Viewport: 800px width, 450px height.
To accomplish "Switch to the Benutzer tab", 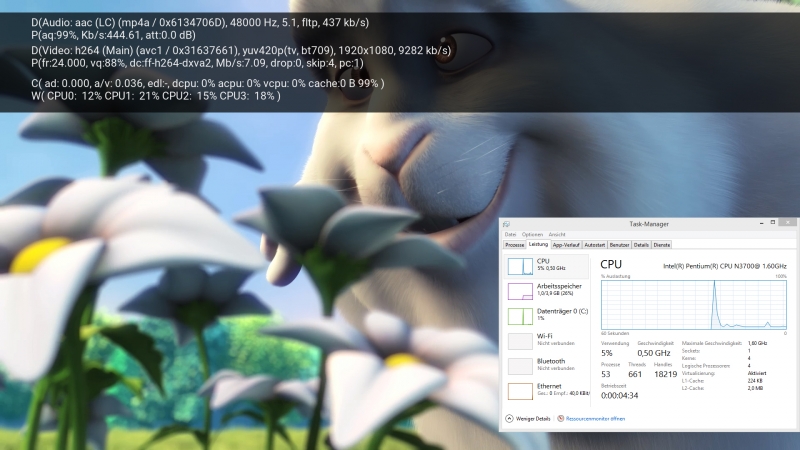I will point(619,245).
